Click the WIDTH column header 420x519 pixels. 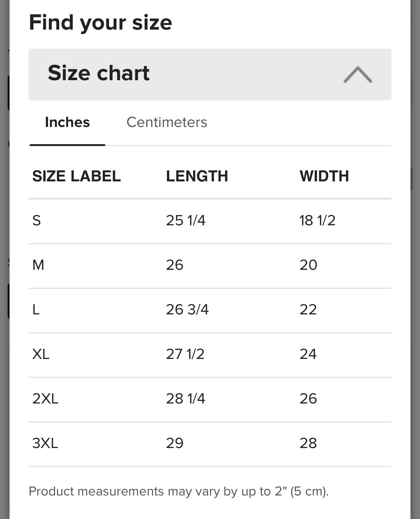(x=324, y=176)
